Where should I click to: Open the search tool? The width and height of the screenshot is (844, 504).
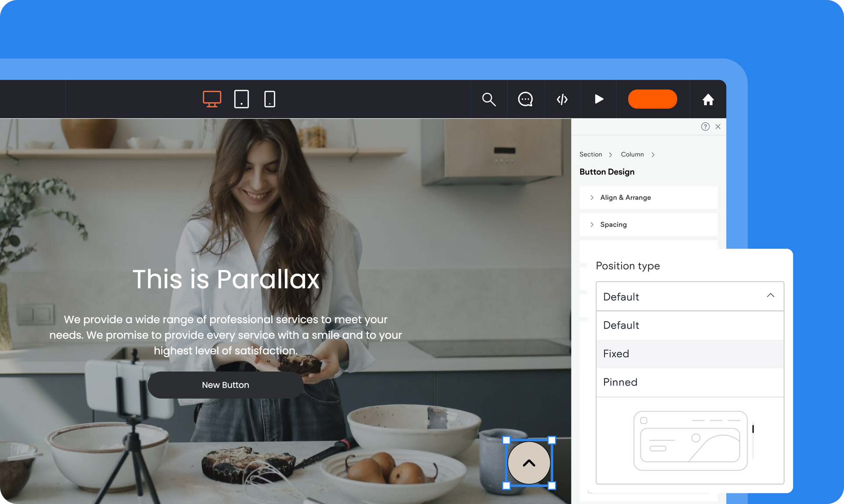tap(489, 98)
